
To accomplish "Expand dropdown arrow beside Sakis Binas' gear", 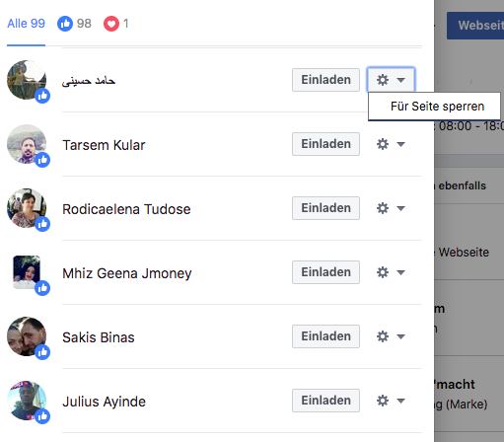I will [x=400, y=336].
